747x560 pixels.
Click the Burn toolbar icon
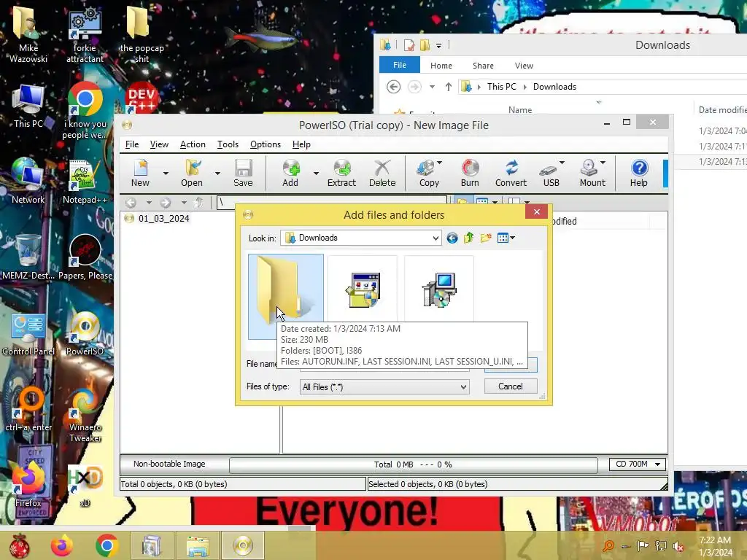coord(470,172)
